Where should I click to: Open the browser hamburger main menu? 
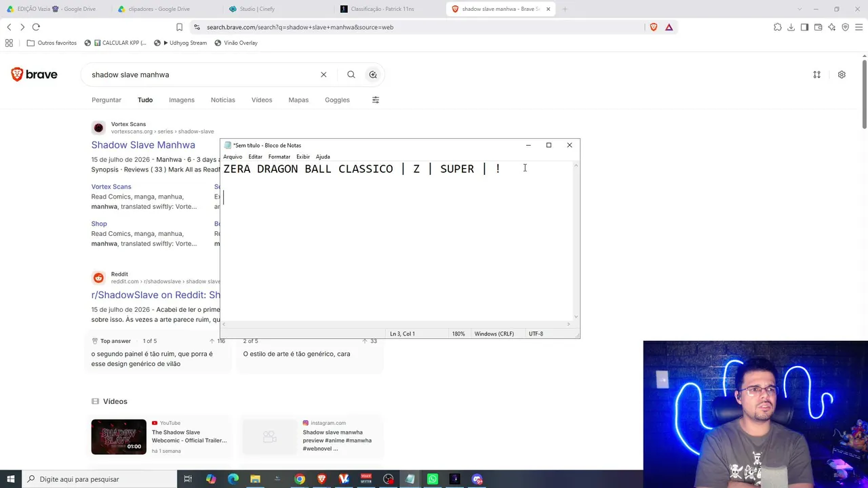pyautogui.click(x=859, y=27)
